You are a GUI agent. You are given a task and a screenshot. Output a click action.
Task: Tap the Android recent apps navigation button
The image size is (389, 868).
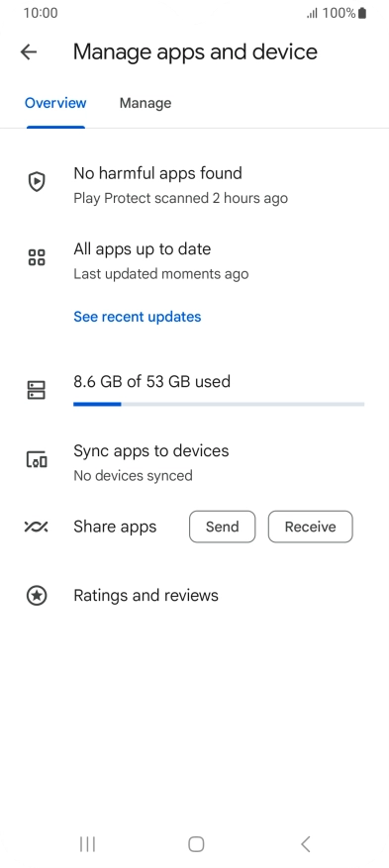(87, 844)
